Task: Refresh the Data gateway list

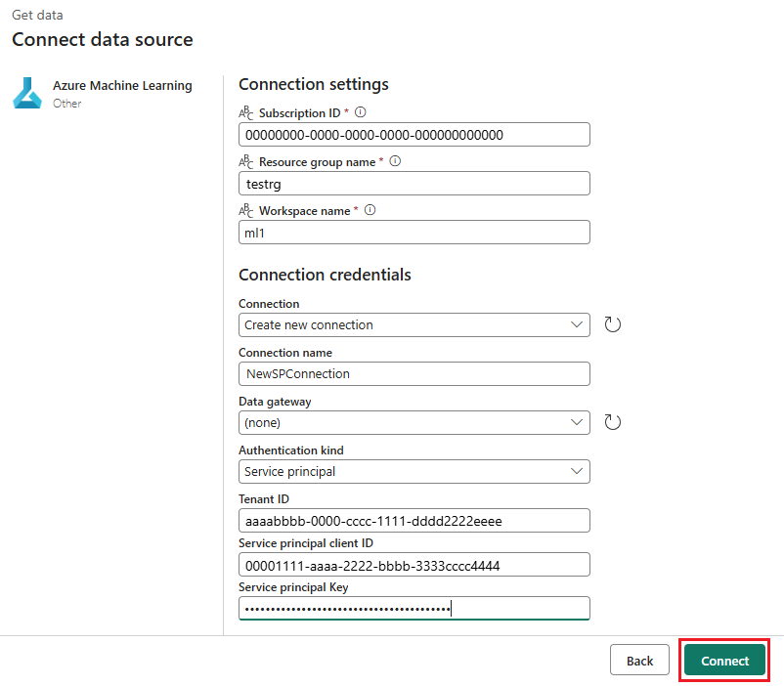Action: click(x=612, y=422)
